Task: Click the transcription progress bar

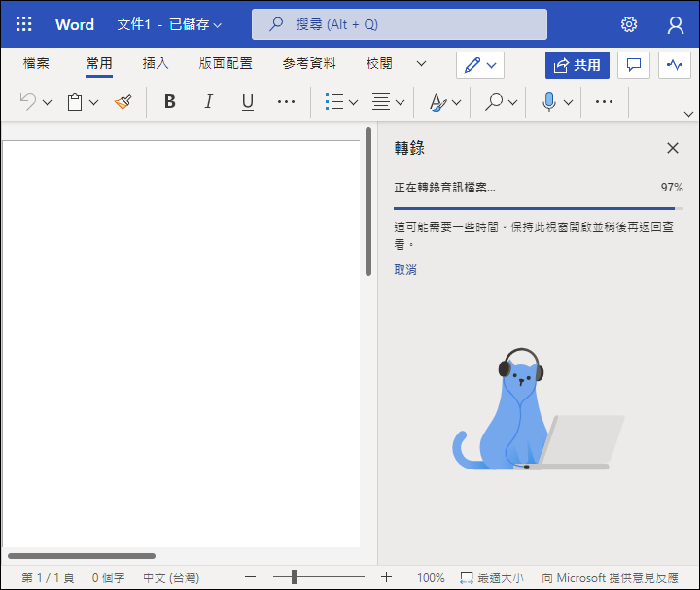Action: [539, 208]
